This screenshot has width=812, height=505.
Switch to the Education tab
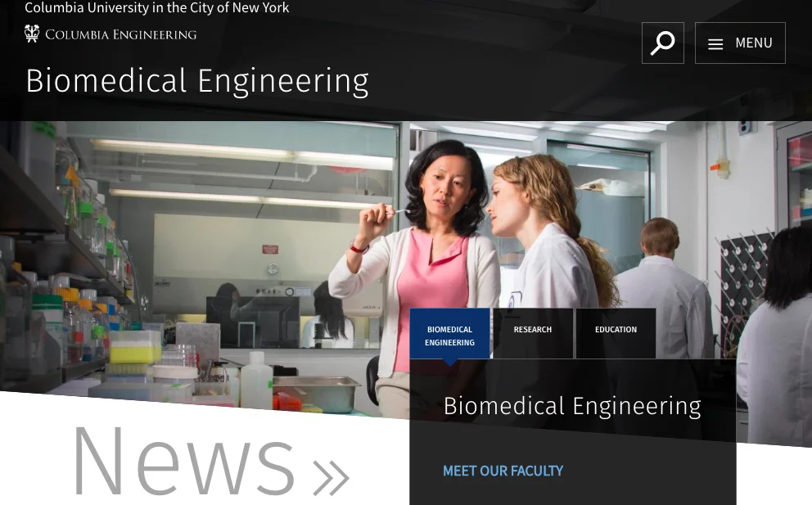coord(616,334)
